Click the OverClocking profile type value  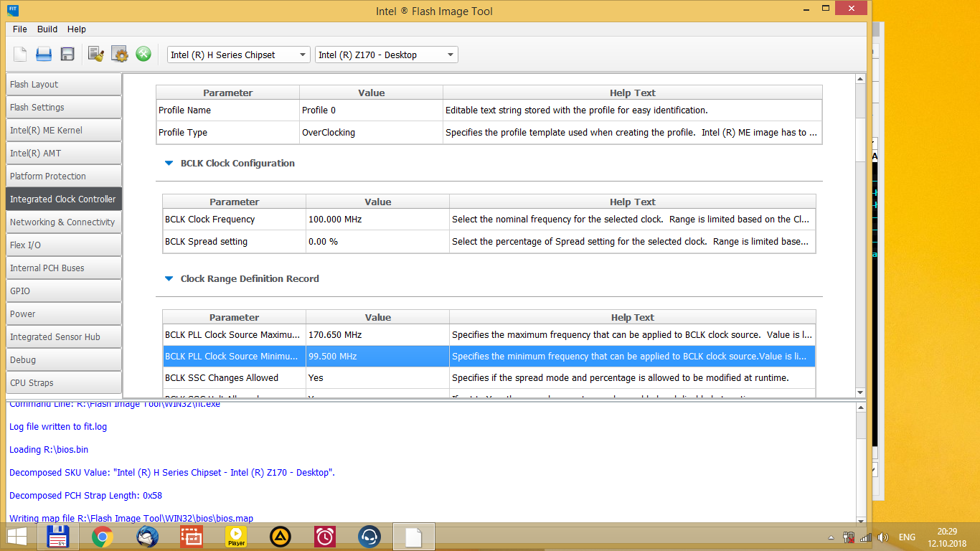(x=371, y=133)
